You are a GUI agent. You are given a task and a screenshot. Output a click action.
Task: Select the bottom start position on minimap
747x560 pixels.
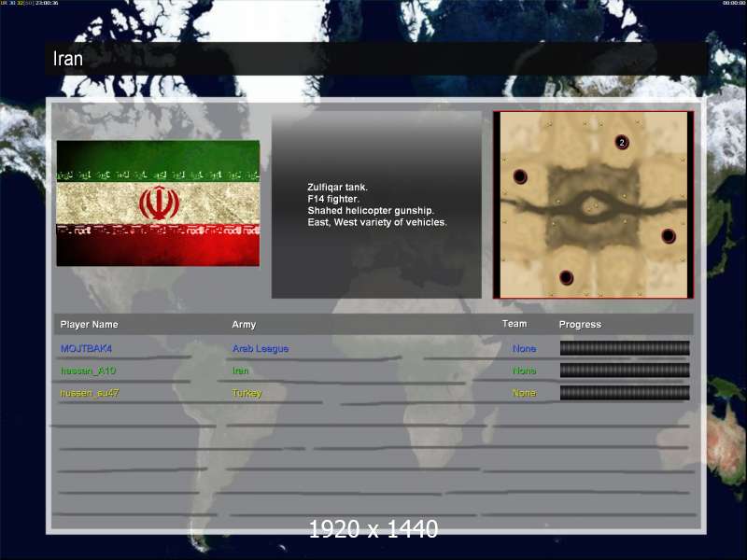[x=566, y=277]
